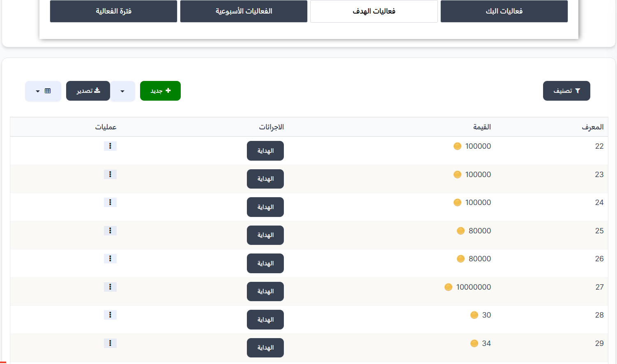This screenshot has height=364, width=617.
Task: Switch to the فعاليات الهدف tab
Action: (x=374, y=11)
